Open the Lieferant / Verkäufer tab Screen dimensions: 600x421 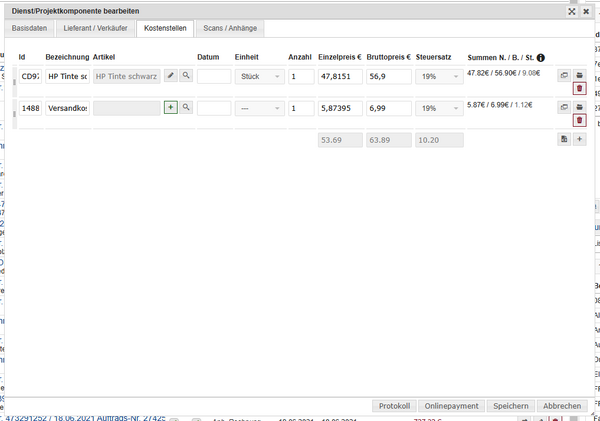point(105,29)
